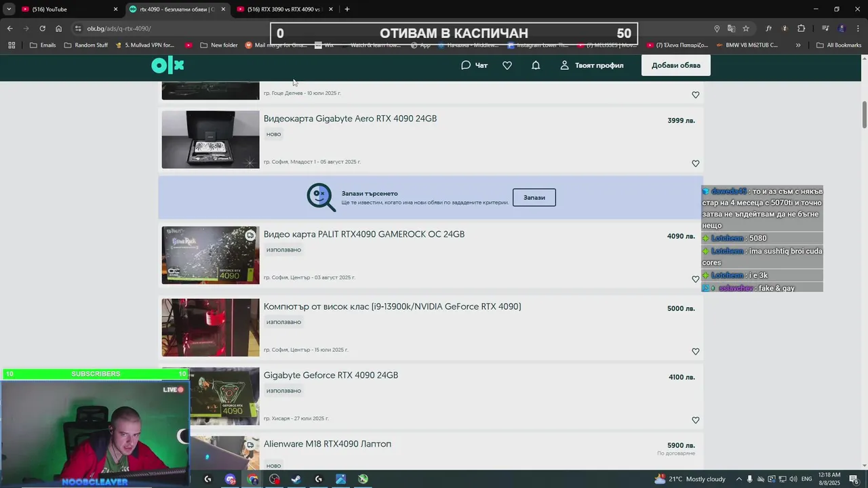Open Gigabyte Geforce RTX 4090 24GB title
This screenshot has width=868, height=488.
331,375
